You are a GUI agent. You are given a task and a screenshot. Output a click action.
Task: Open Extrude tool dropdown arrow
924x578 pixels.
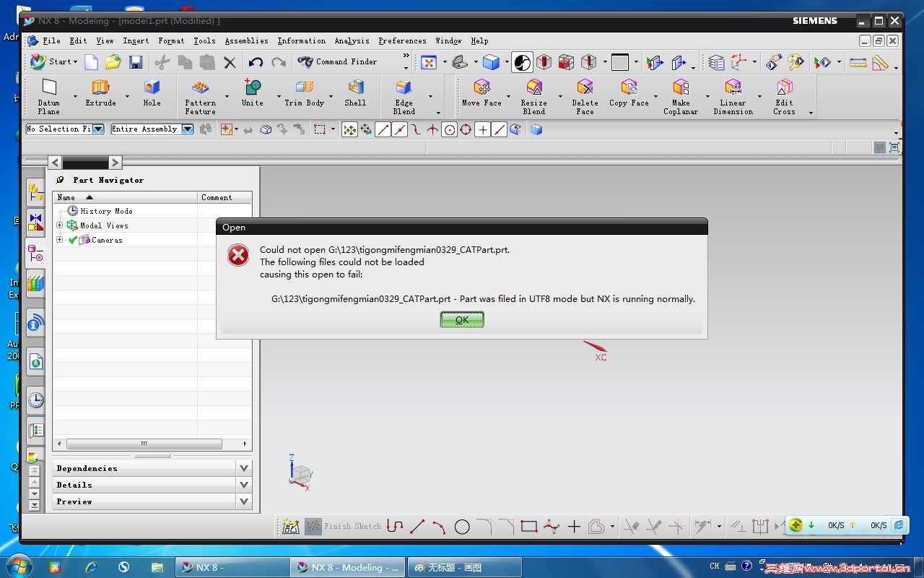tap(127, 96)
